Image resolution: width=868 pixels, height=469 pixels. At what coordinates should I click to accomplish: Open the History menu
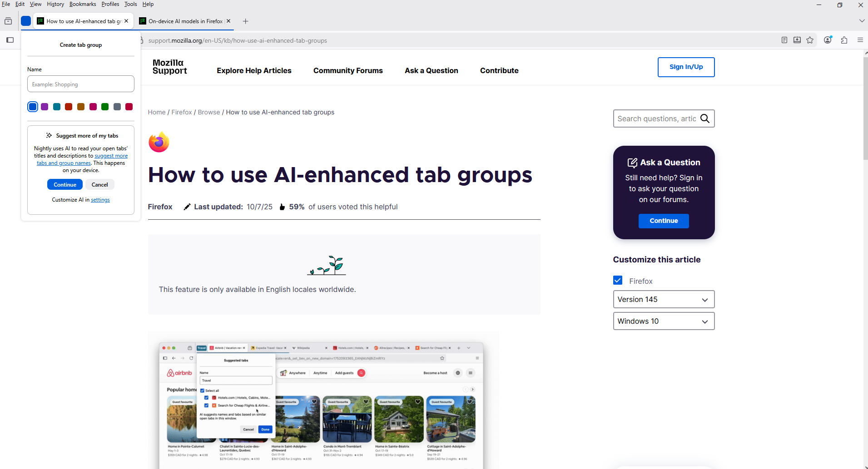(x=55, y=4)
